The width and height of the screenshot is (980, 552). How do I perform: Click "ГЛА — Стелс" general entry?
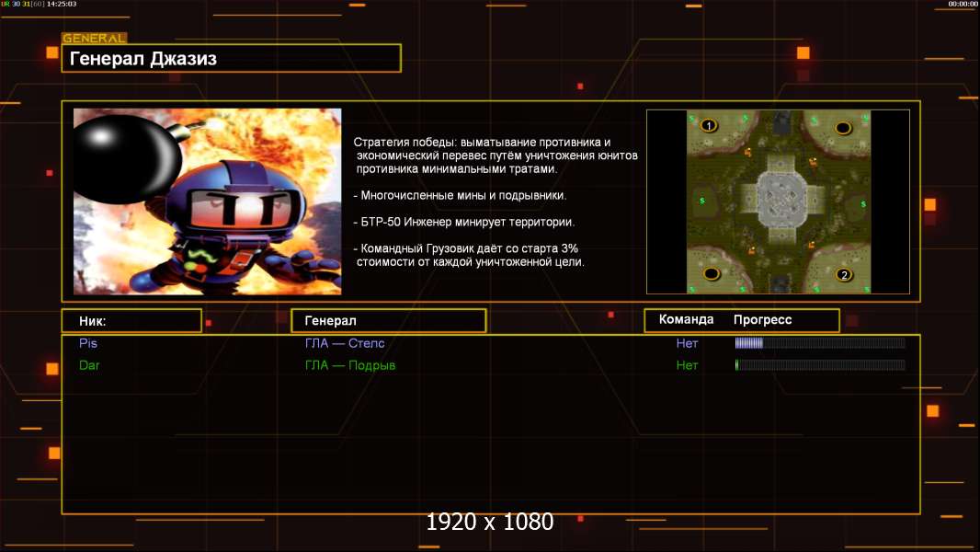345,343
